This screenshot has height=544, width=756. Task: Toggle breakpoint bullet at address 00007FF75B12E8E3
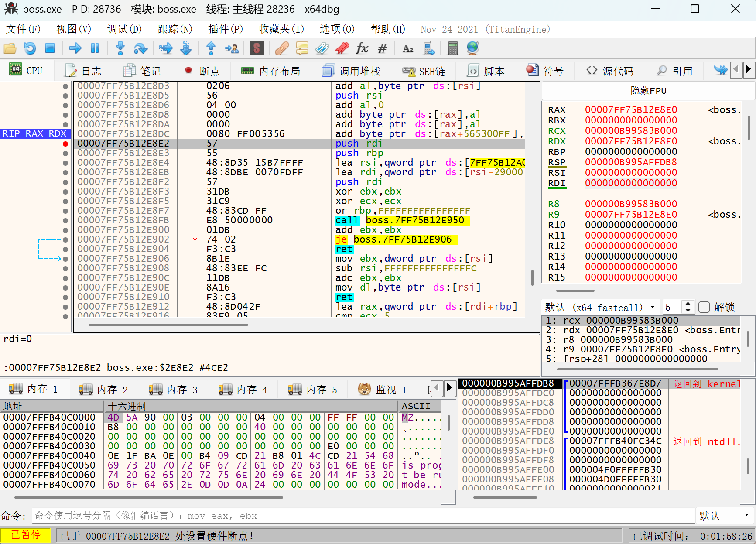point(65,153)
